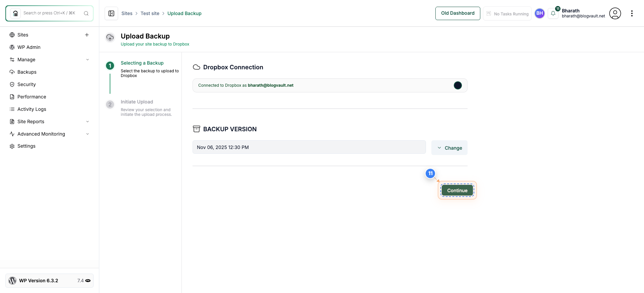Select step 2 Initiate Upload
644x293 pixels.
pos(137,102)
